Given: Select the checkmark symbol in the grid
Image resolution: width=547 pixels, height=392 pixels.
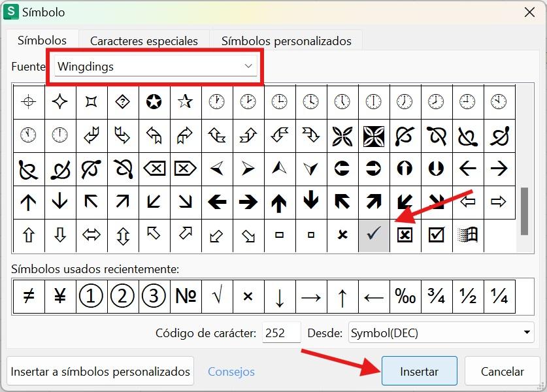Looking at the screenshot, I should [374, 235].
